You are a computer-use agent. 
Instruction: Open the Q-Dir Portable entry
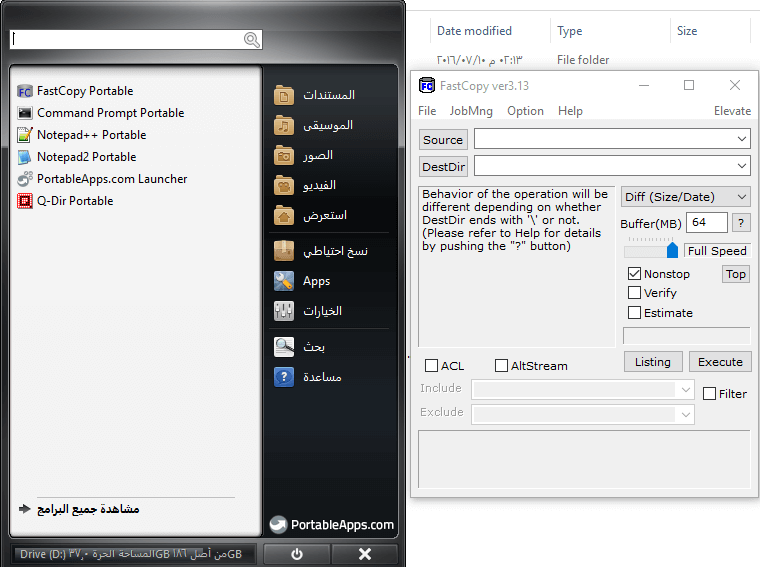[65, 201]
